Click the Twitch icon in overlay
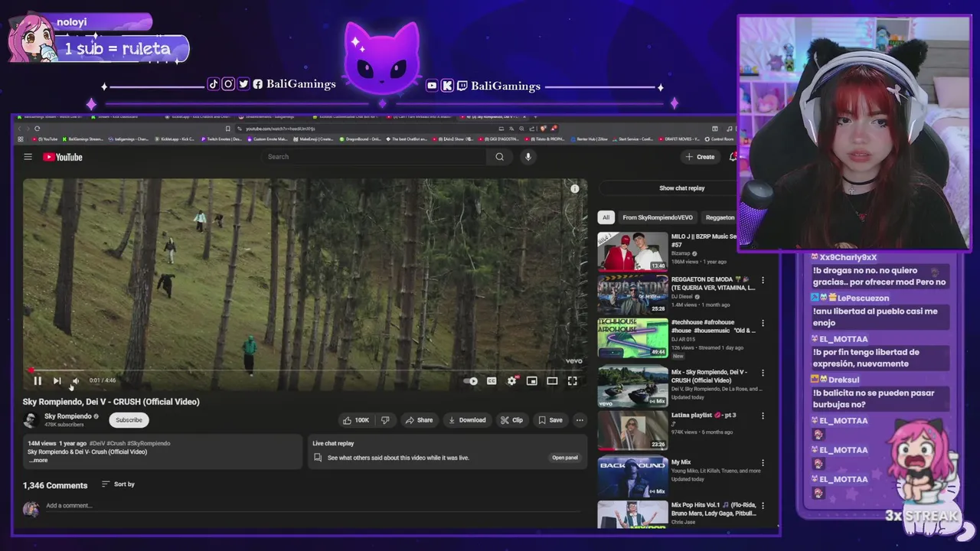The width and height of the screenshot is (980, 551). [x=462, y=86]
